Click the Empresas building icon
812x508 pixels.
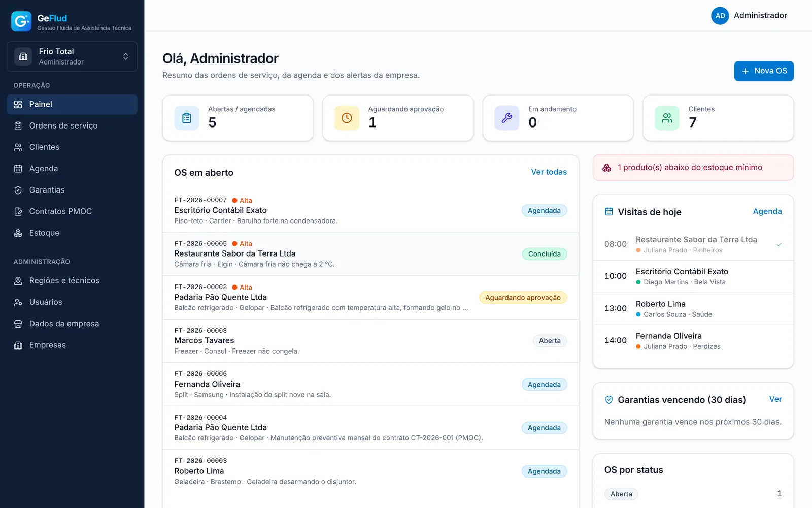tap(18, 345)
